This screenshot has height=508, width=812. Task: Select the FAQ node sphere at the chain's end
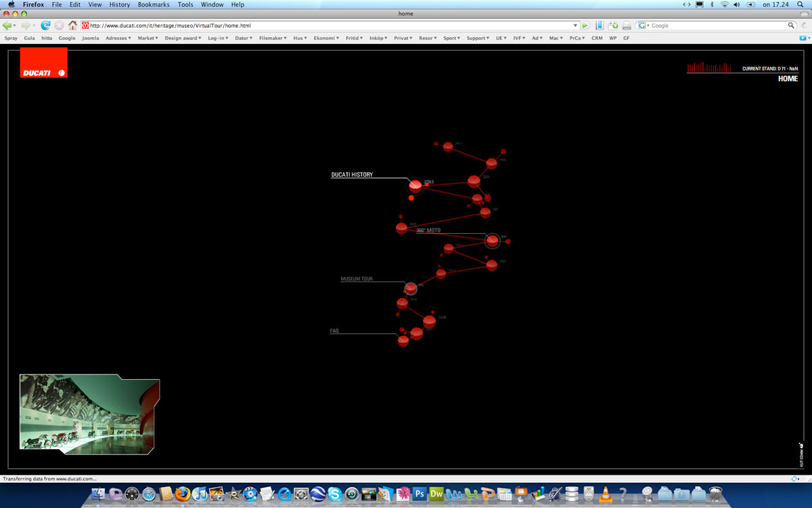403,341
